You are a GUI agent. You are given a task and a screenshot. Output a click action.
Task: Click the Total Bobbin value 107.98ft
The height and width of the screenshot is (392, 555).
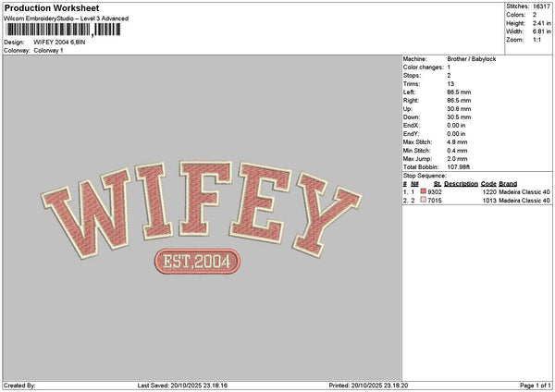459,167
